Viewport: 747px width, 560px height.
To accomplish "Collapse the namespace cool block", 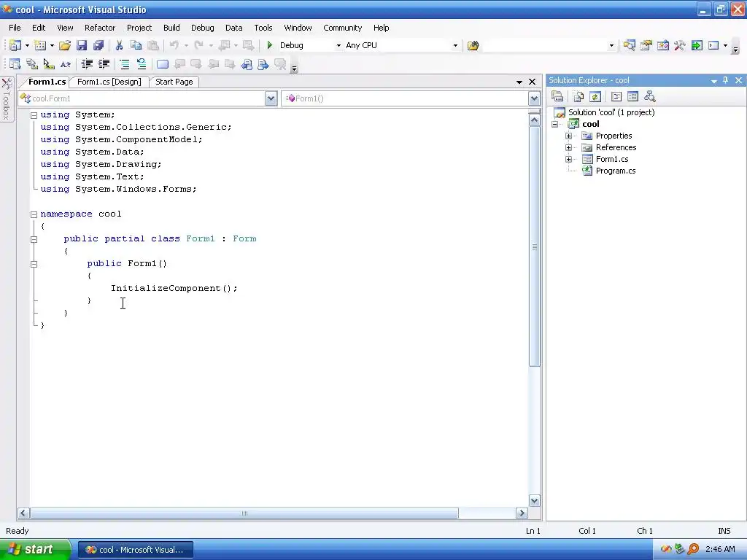I will click(34, 214).
